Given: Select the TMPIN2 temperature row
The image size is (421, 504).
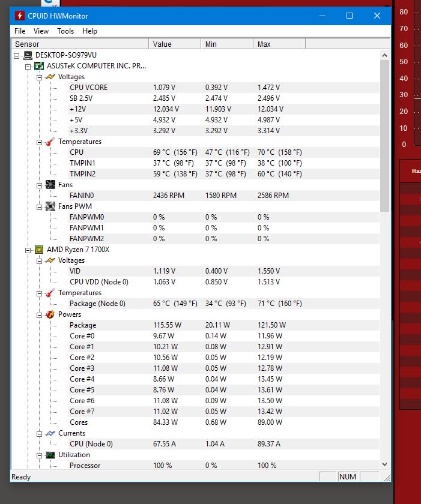Looking at the screenshot, I should pyautogui.click(x=224, y=174).
